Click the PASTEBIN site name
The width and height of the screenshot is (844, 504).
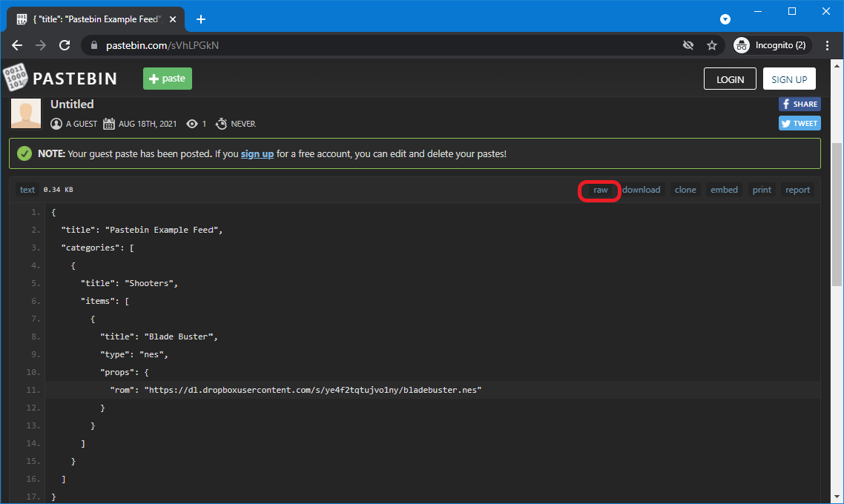[75, 79]
